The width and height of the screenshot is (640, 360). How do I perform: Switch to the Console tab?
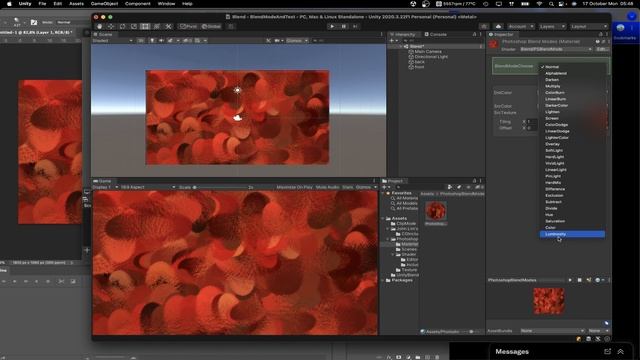436,34
